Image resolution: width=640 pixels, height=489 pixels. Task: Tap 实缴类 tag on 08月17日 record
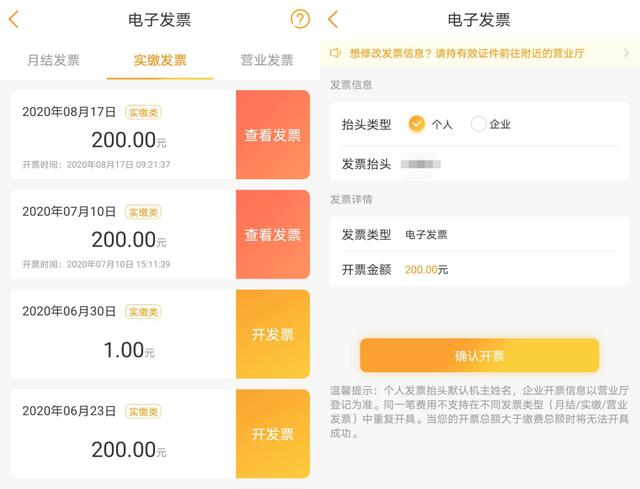pyautogui.click(x=143, y=112)
